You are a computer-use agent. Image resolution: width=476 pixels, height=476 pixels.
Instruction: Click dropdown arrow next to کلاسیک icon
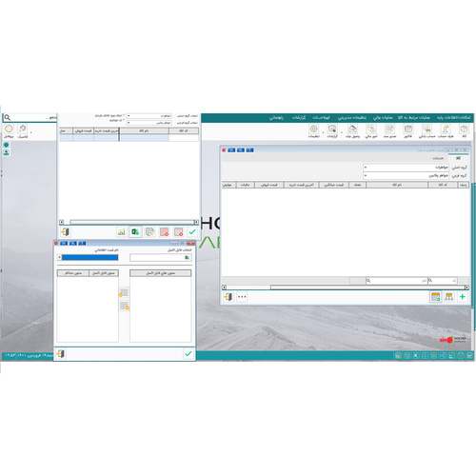[x=30, y=132]
